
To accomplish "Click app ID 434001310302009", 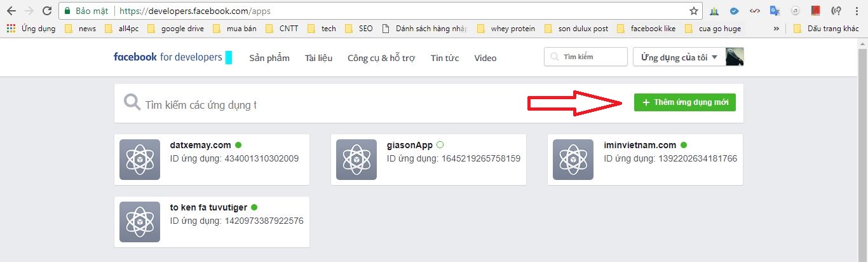I will pyautogui.click(x=262, y=158).
